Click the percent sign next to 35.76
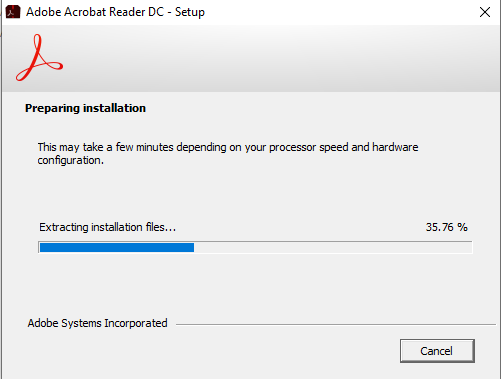Image resolution: width=501 pixels, height=379 pixels. (462, 227)
